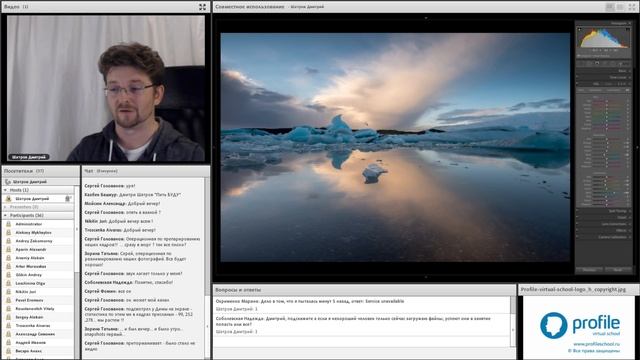Click Соболевская Надежда's question in Вопросы и ответы
Viewport: 640px width, 360px height.
353,321
